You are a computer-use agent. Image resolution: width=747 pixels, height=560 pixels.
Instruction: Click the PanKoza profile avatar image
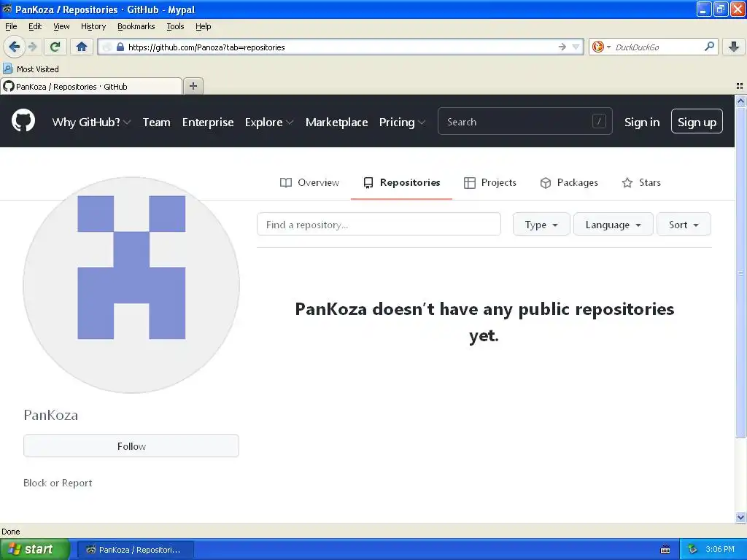click(x=131, y=285)
